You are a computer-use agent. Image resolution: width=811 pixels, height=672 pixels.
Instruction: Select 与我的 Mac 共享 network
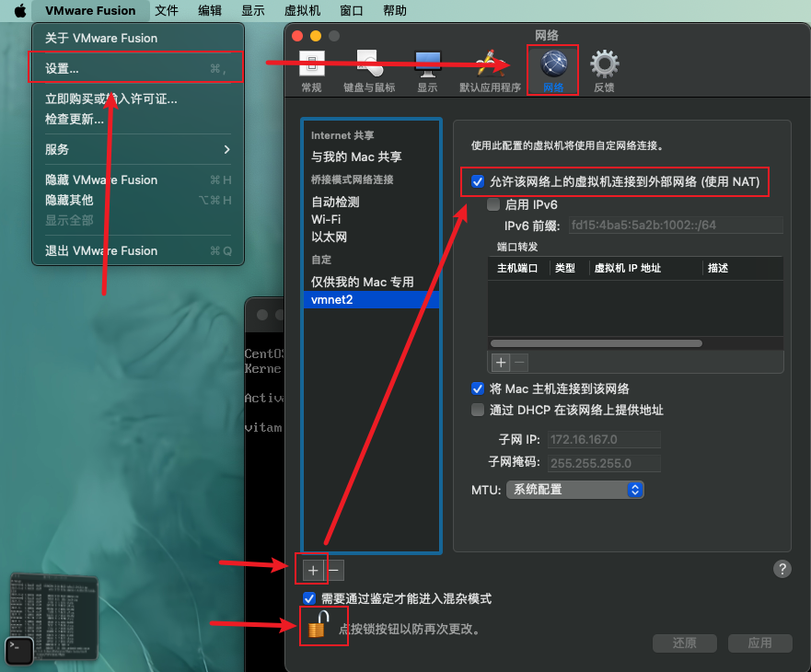point(371,156)
